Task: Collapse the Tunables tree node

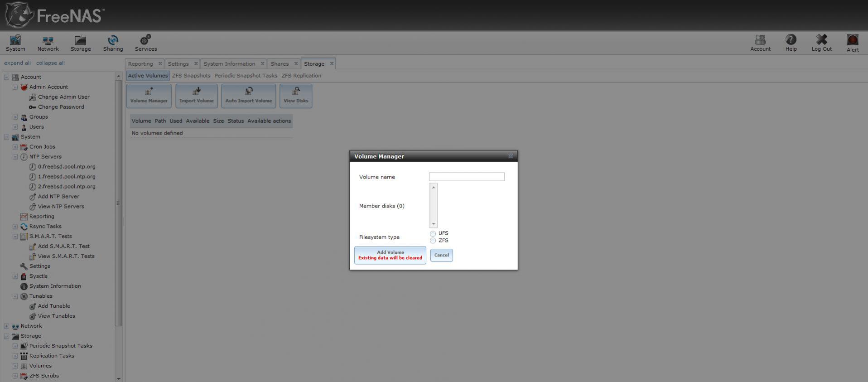Action: 15,296
